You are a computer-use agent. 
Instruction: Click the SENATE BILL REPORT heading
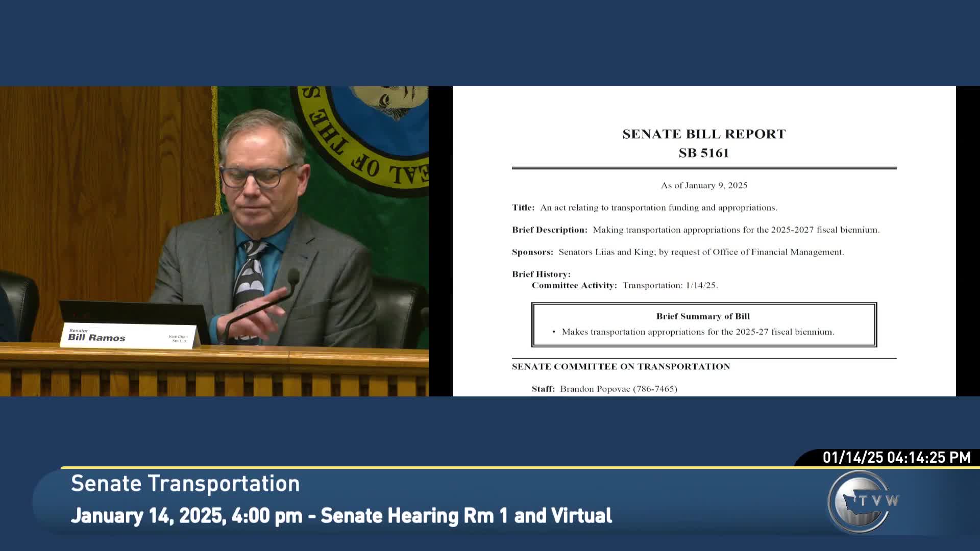(704, 134)
